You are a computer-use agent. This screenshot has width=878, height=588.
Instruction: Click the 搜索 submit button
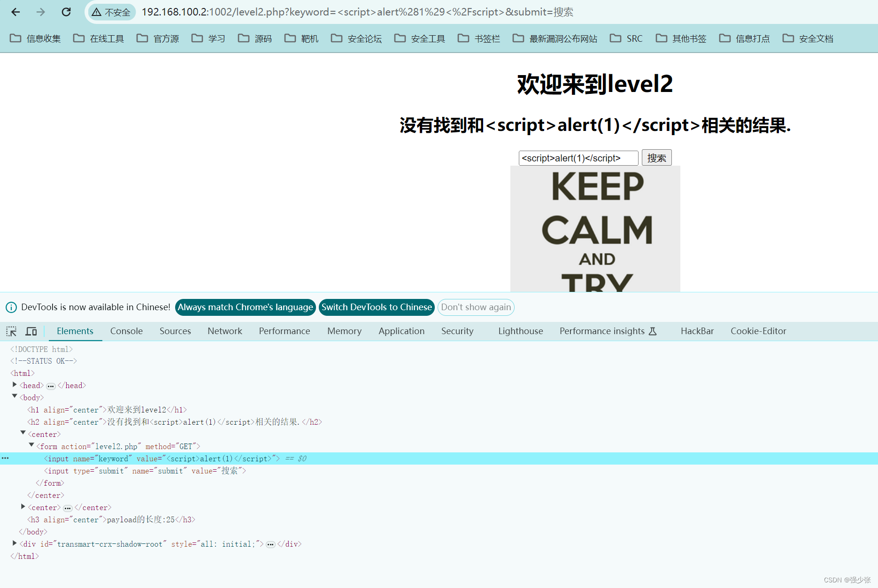(x=656, y=158)
